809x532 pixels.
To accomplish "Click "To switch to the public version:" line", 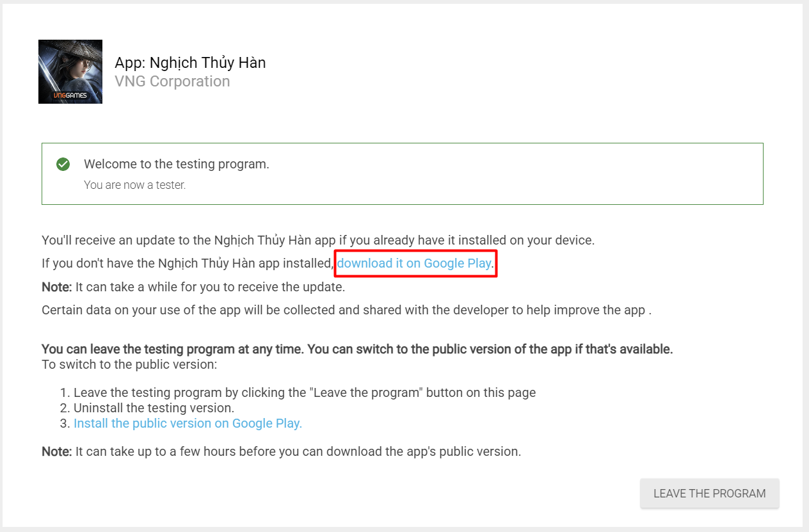I will [x=129, y=365].
